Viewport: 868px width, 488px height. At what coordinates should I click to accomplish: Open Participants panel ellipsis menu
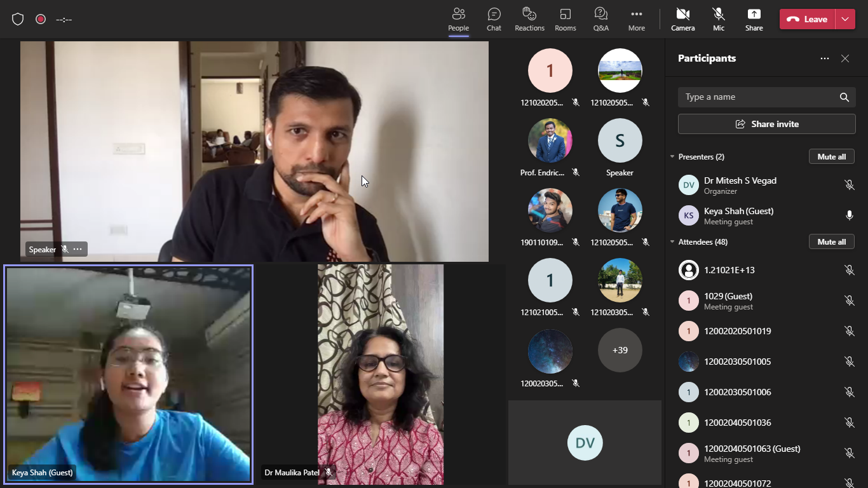pyautogui.click(x=824, y=58)
